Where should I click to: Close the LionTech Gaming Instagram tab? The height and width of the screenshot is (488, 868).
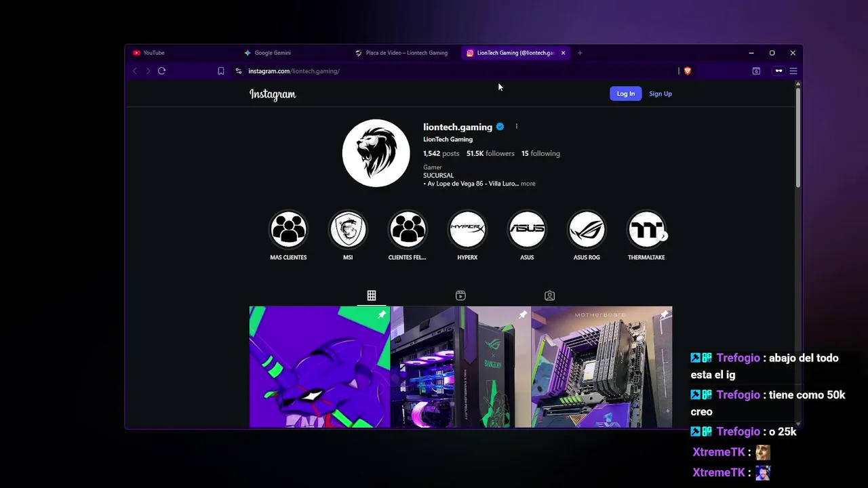pyautogui.click(x=563, y=53)
